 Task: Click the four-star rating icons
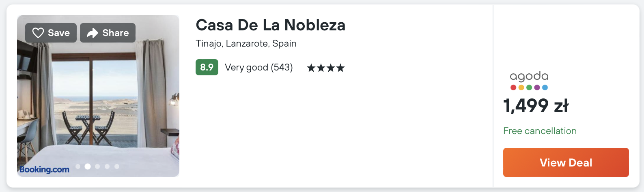326,68
